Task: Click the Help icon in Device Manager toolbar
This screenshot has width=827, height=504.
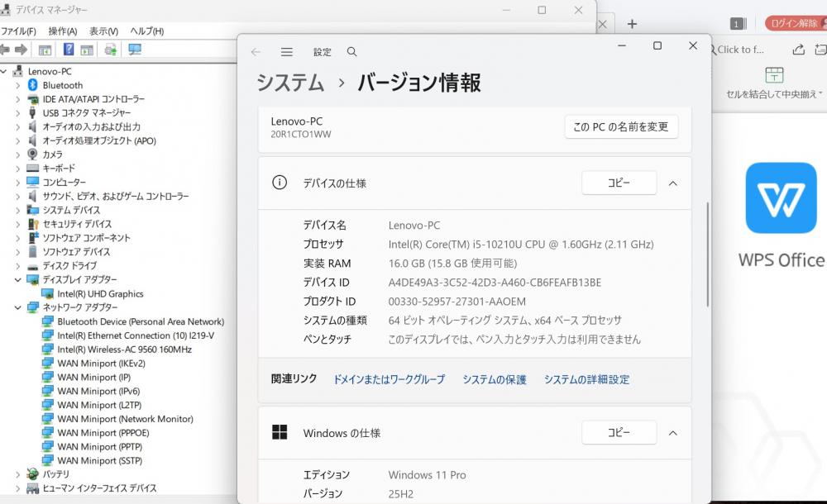Action: coord(69,50)
